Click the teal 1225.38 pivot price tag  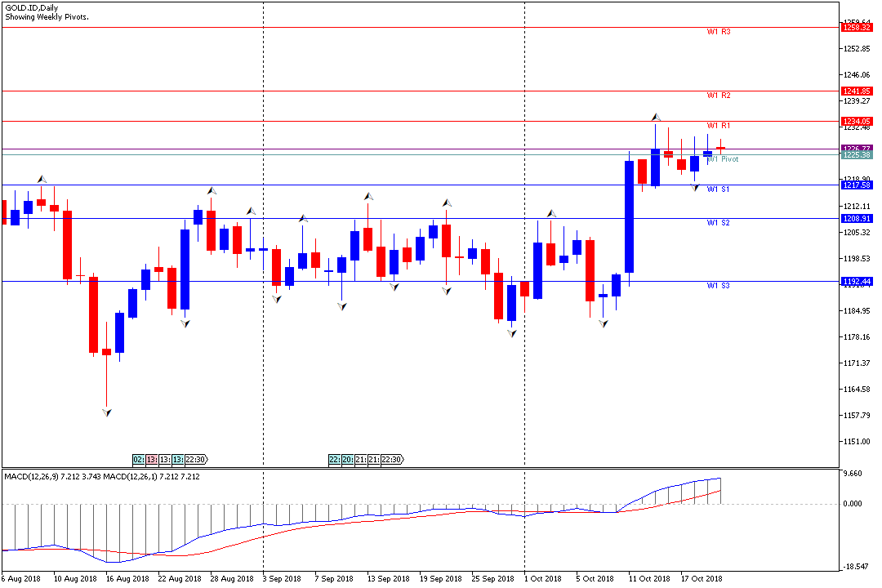coord(856,155)
